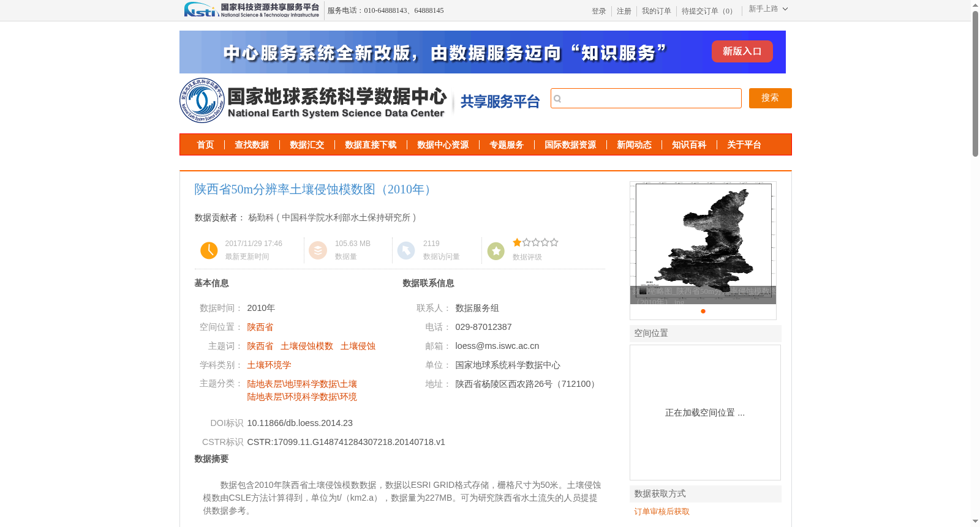
Task: Open the 知识百科 menu
Action: 689,145
